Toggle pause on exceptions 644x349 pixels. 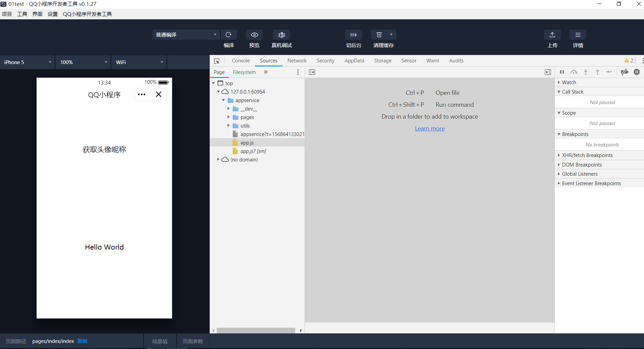[637, 72]
